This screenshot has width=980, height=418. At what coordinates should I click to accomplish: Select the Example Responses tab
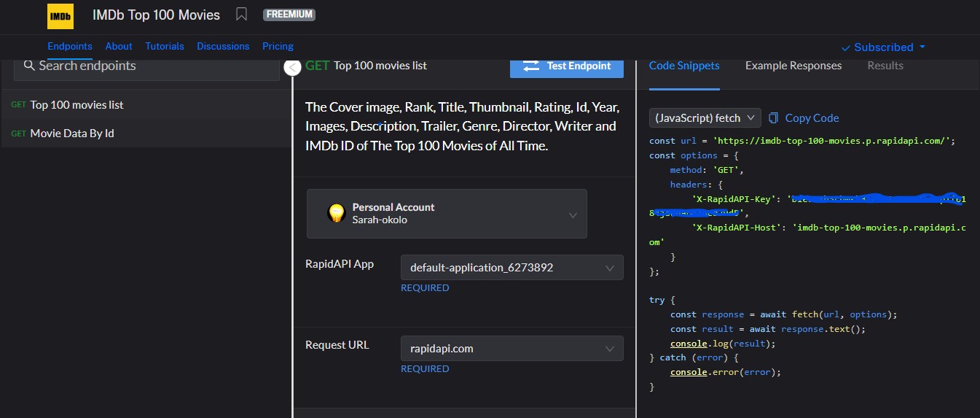793,66
